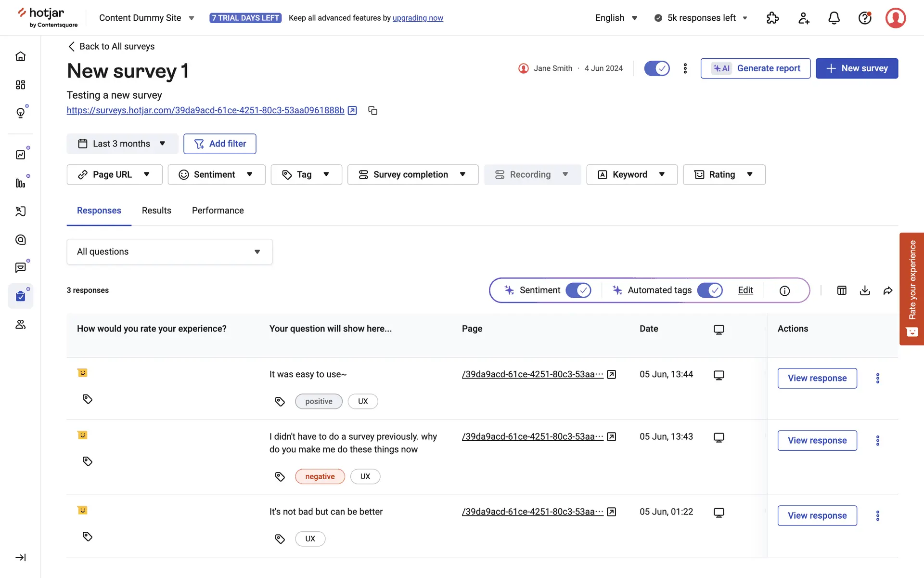The width and height of the screenshot is (924, 578).
Task: Click the integrations puzzle icon
Action: click(x=772, y=18)
